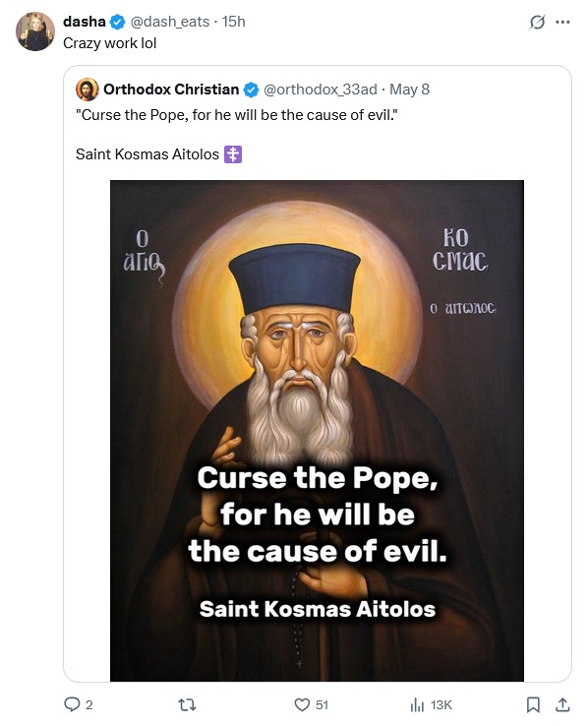Visit the @dash_eats handle
The image size is (588, 726).
pos(169,22)
